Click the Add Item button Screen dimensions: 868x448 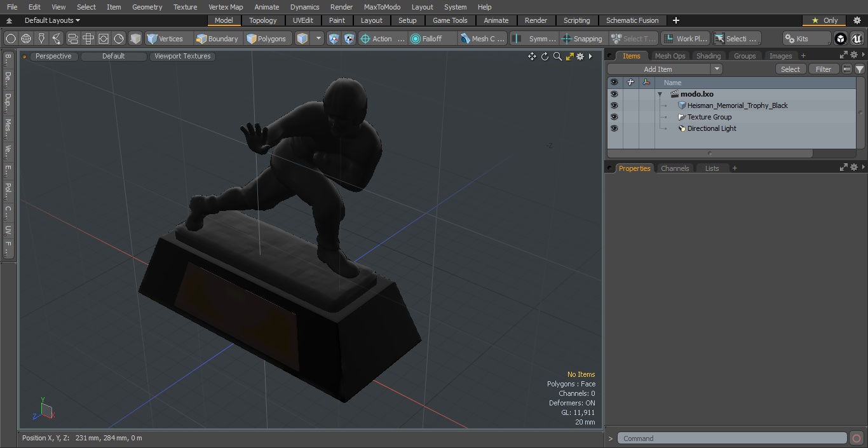pos(658,69)
